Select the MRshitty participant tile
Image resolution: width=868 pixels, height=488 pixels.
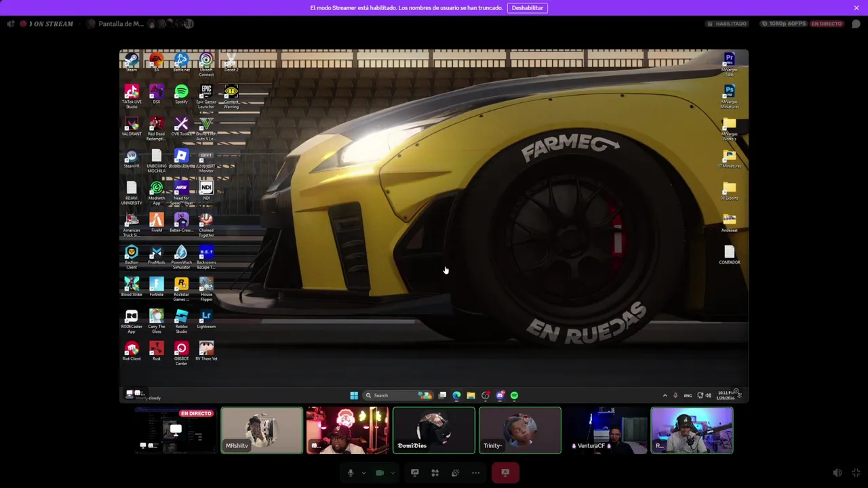click(262, 430)
